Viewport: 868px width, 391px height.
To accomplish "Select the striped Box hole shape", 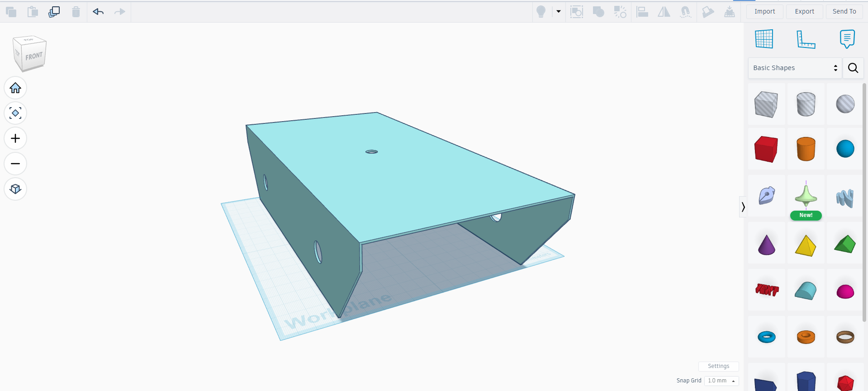I will coord(766,104).
